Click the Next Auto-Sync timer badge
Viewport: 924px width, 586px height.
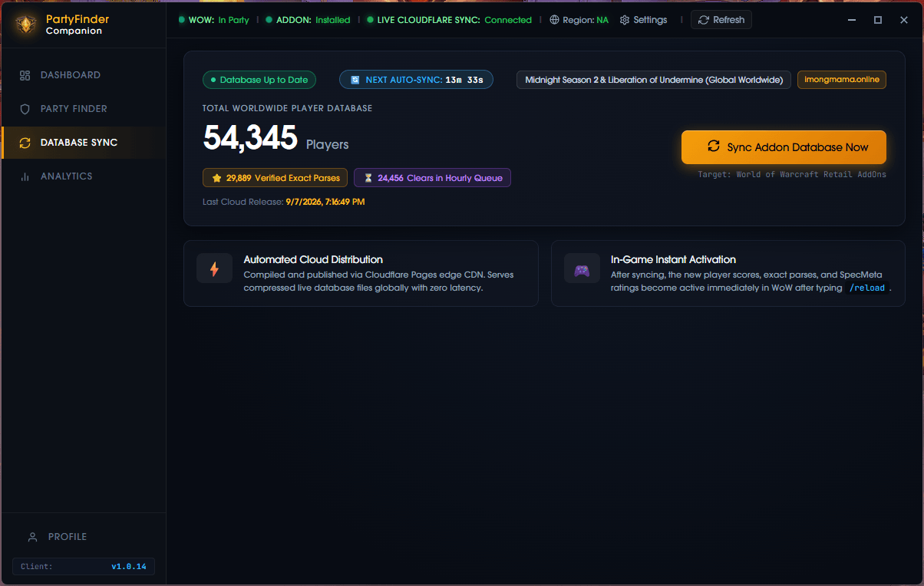pos(416,80)
